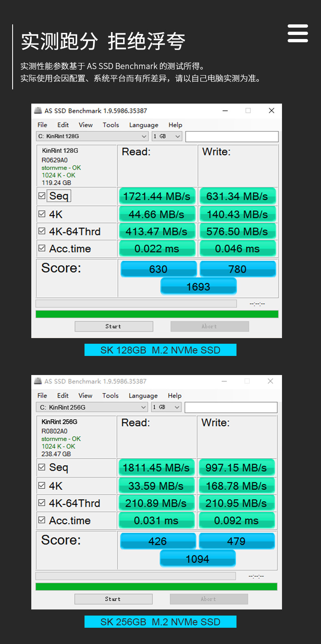Click Start button in KinRint 256G window
Viewport: 321px width, 644px height.
tap(113, 599)
